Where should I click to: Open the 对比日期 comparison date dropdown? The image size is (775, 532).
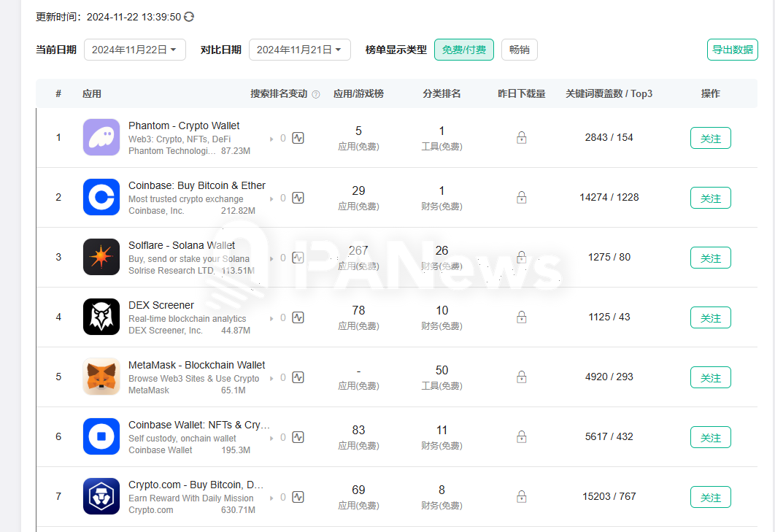point(299,50)
